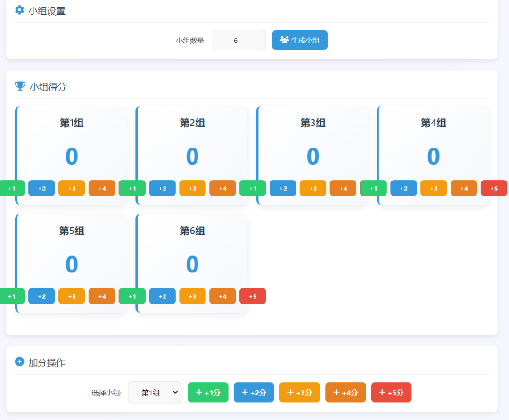Viewport: 509px width, 420px height.
Task: Add 3 points to 第3组 using +3 badge
Action: tap(312, 188)
